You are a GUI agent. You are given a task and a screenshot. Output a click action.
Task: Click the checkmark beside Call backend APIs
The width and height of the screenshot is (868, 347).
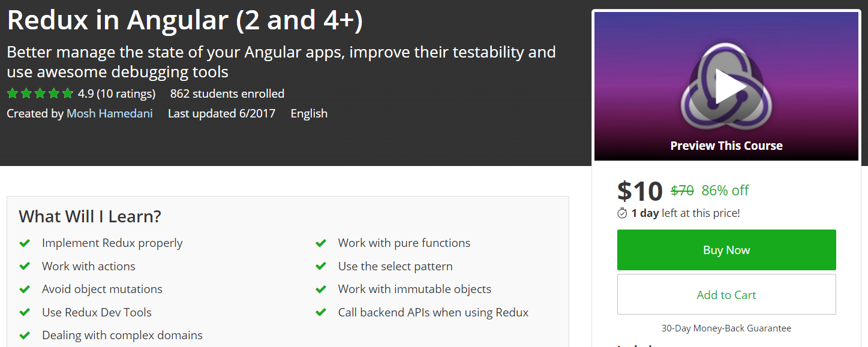point(321,312)
